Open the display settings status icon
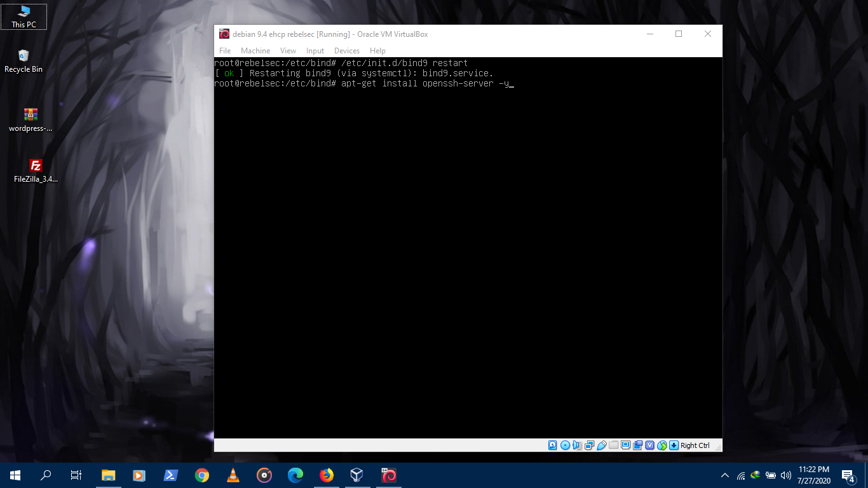Viewport: 868px width, 488px height. (x=626, y=445)
